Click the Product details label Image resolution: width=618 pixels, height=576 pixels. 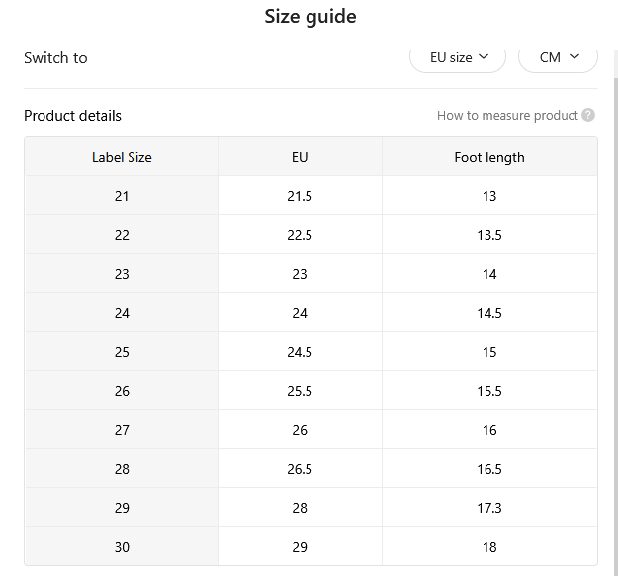73,116
